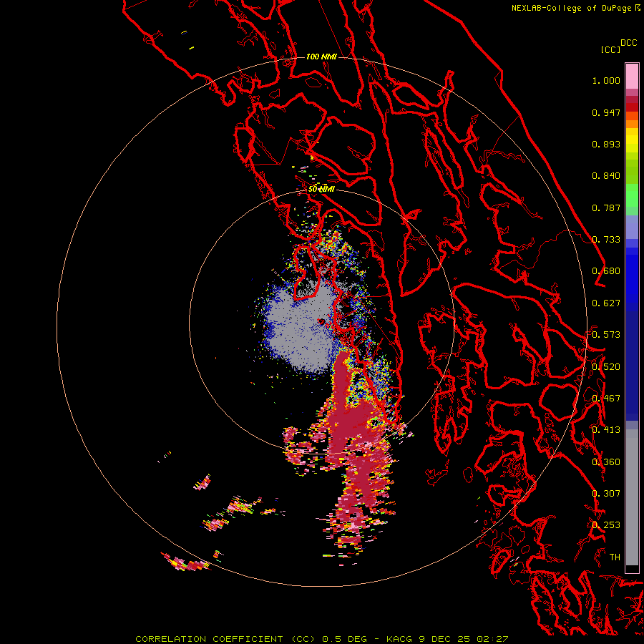Click the DCC legend title
644x644 pixels.
(x=628, y=43)
